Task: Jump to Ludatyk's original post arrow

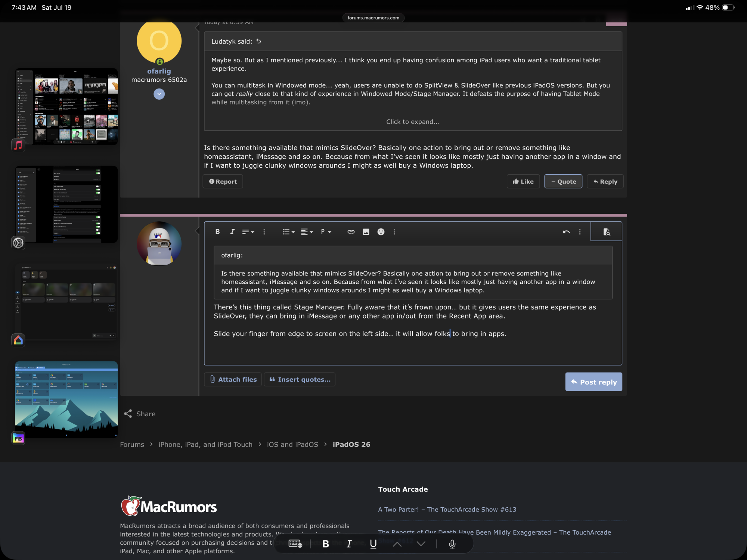Action: click(x=258, y=41)
